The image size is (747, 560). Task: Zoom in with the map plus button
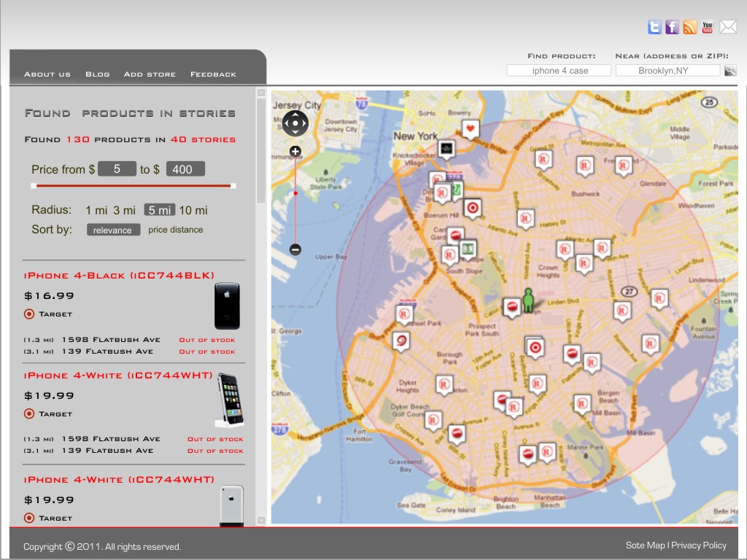coord(295,152)
